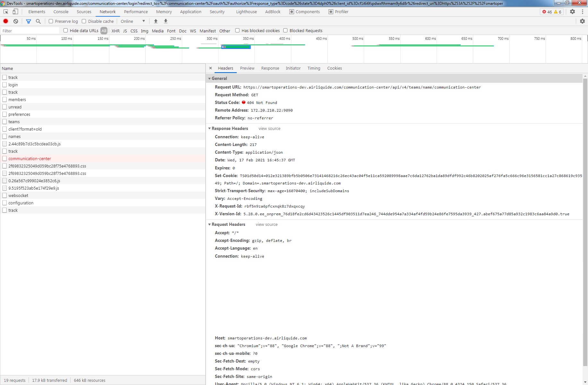The height and width of the screenshot is (385, 588).
Task: Toggle the network filter funnel icon
Action: (x=29, y=21)
